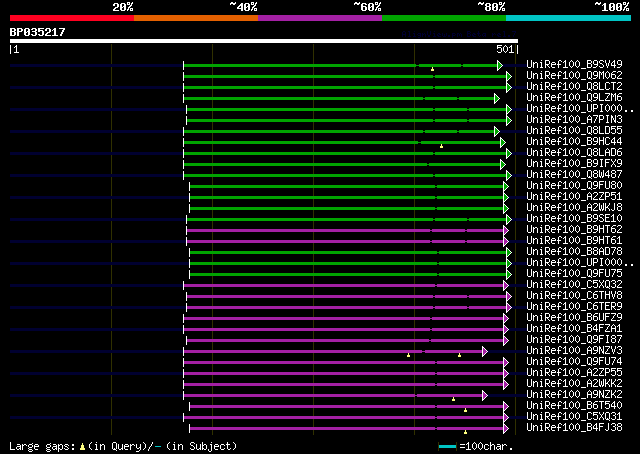Image resolution: width=640 pixels, height=454 pixels.
Task: Select the UniRef100_Q9FU80 hit label
Action: [x=574, y=186]
